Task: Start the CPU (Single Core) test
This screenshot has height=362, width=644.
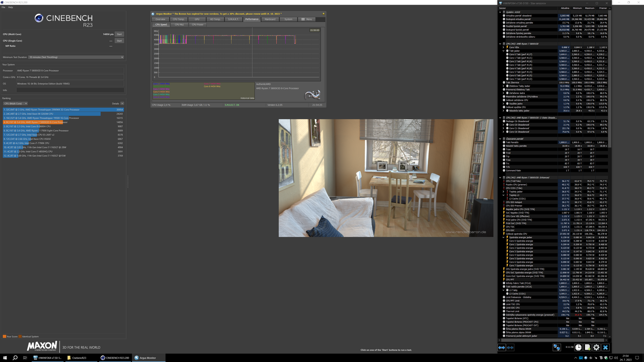Action: point(119,41)
